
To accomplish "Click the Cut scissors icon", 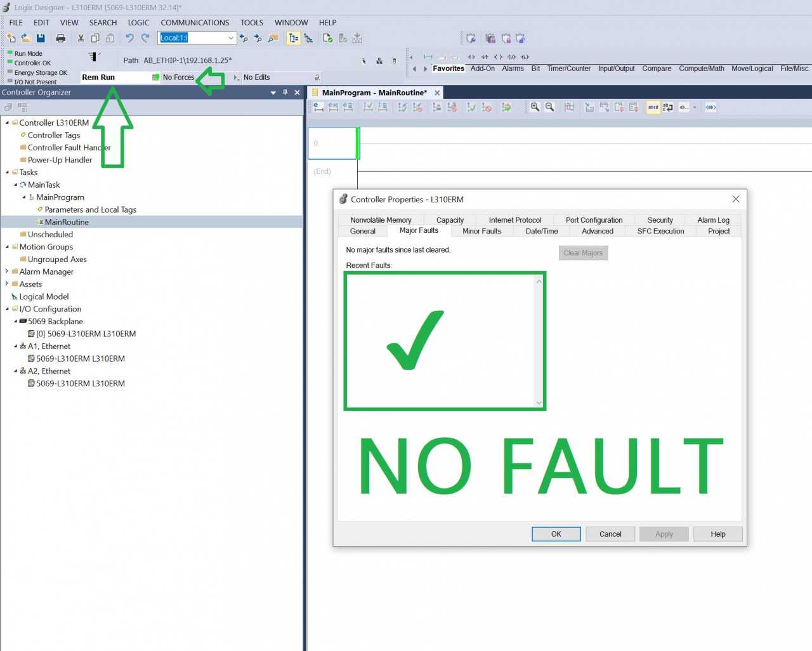I will [81, 38].
